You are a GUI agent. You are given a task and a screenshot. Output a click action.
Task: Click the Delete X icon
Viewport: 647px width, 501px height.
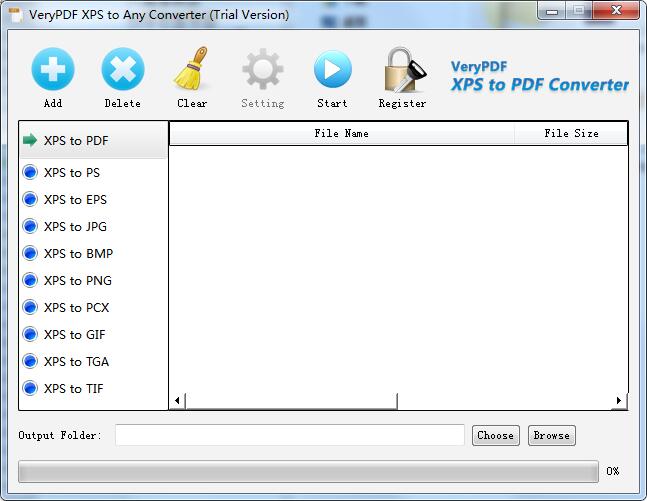click(122, 70)
